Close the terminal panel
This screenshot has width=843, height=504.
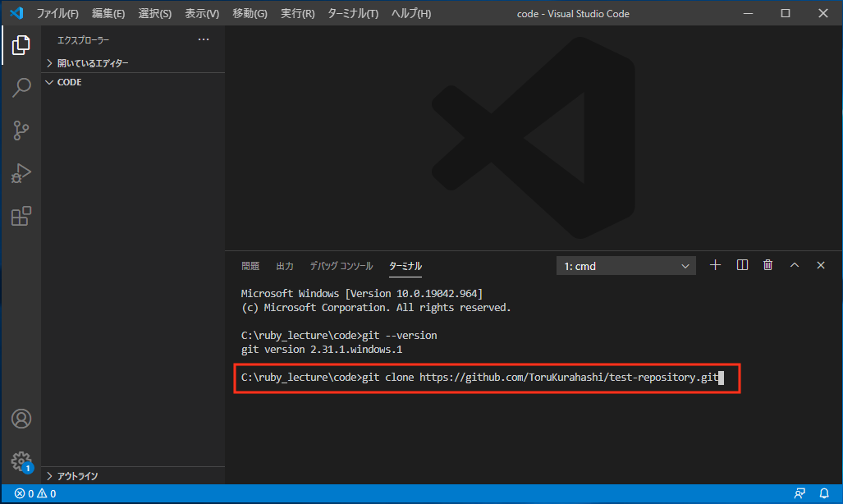(x=820, y=265)
